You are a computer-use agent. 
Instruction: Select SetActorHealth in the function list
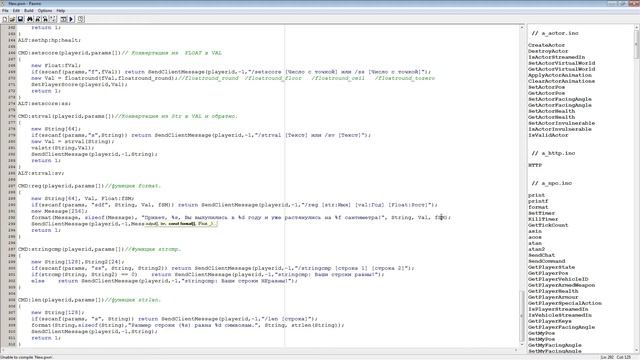[551, 111]
